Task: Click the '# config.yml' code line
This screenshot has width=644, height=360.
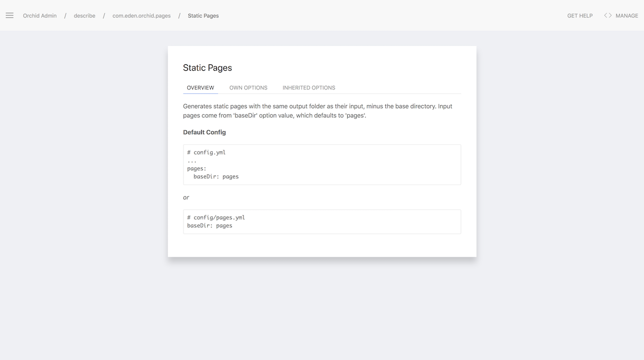Action: pyautogui.click(x=207, y=152)
